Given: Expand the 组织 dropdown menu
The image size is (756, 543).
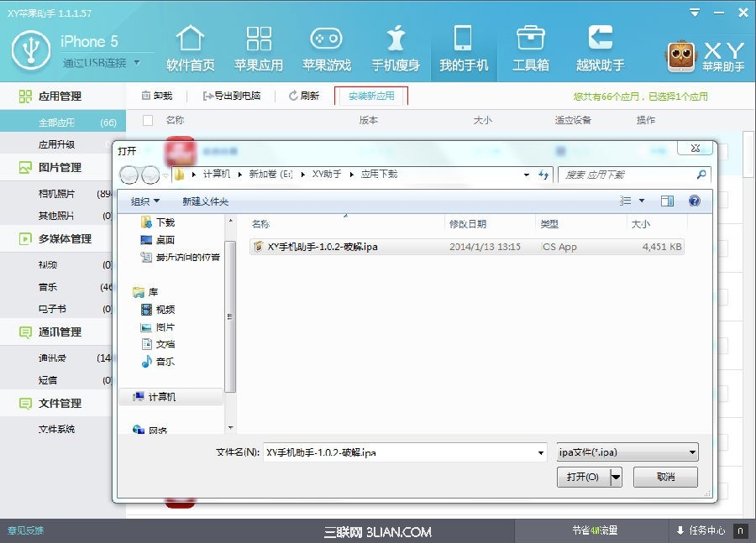Looking at the screenshot, I should click(145, 201).
